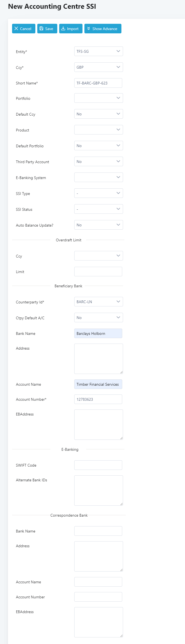Open the Ccy dropdown showing GBP
185x644 pixels.
[x=98, y=67]
